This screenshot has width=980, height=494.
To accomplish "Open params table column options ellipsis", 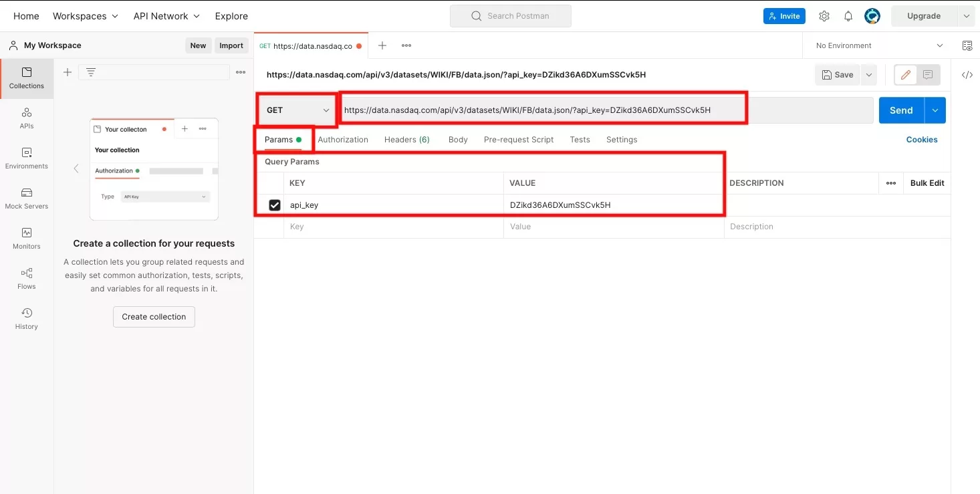I will click(891, 183).
